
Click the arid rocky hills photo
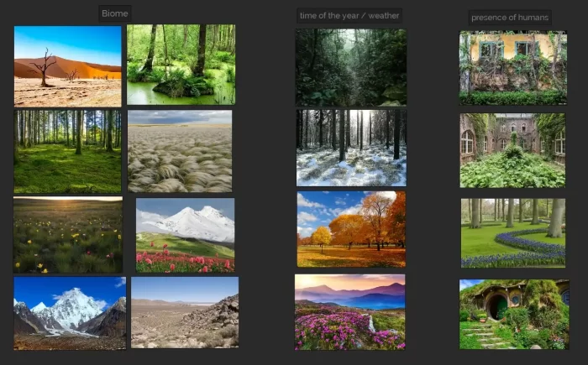(x=185, y=312)
